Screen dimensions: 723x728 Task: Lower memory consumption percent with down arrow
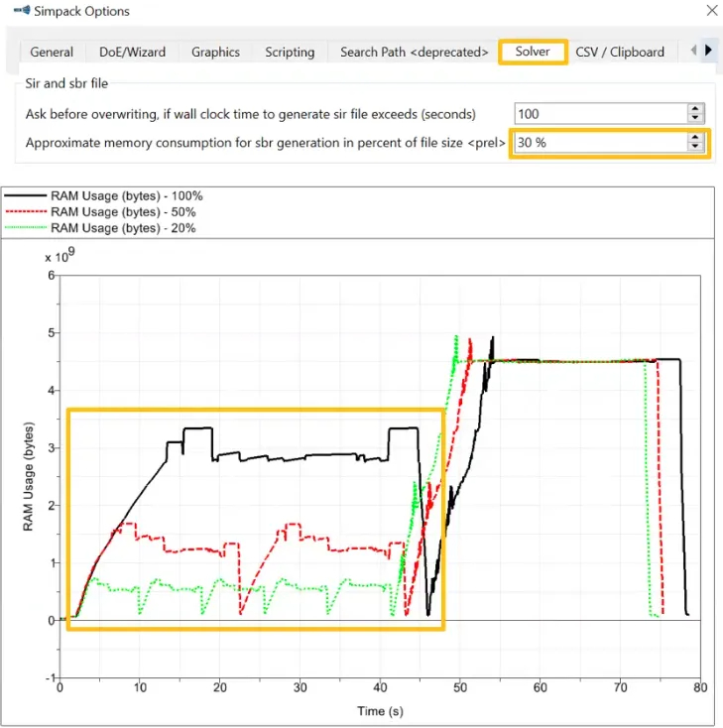(694, 148)
